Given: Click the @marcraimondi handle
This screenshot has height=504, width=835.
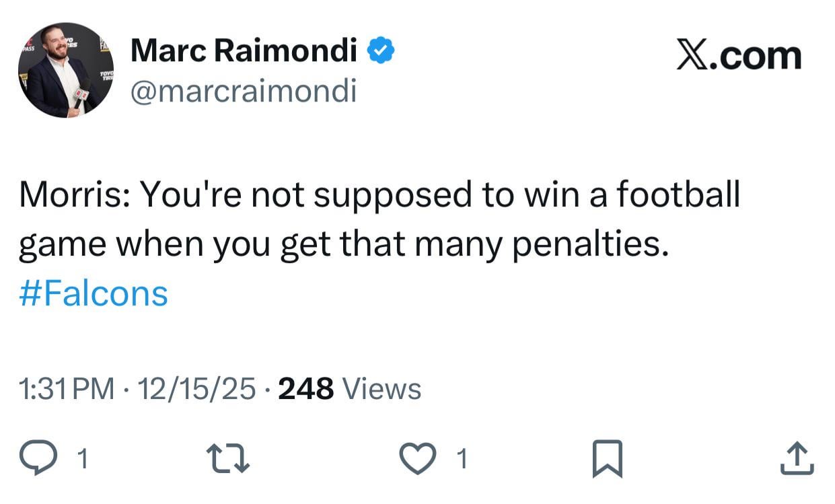Looking at the screenshot, I should [244, 92].
